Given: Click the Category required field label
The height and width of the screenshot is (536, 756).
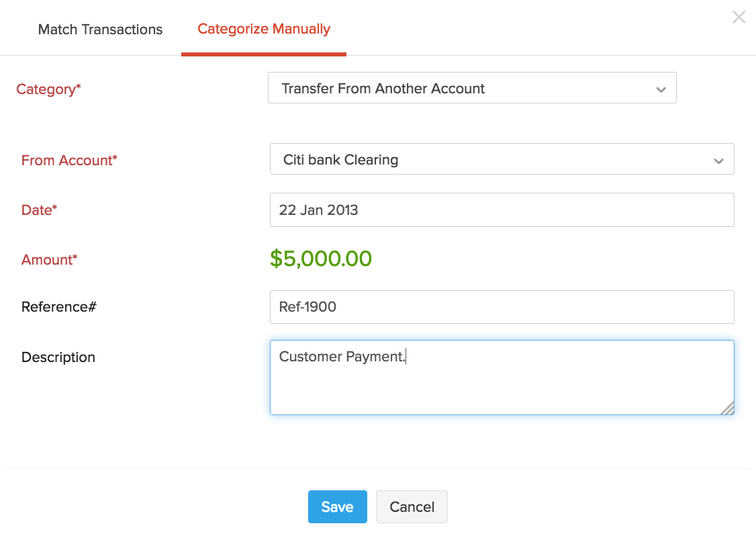Looking at the screenshot, I should coord(48,89).
